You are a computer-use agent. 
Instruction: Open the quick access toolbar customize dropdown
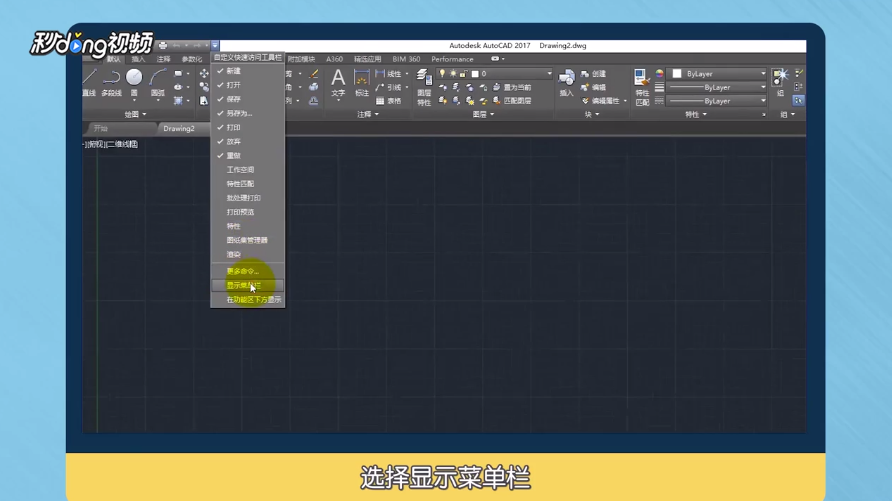[x=215, y=45]
